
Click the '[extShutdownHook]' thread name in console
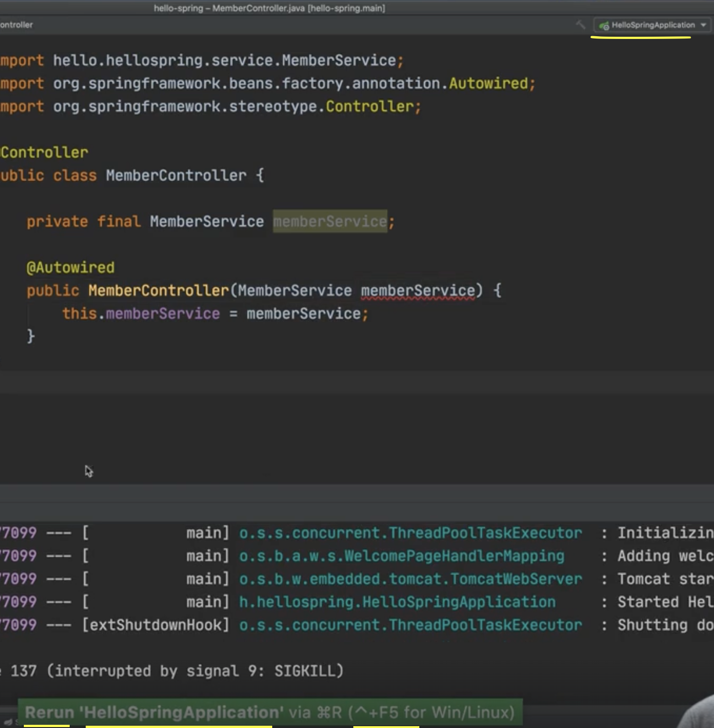pos(155,625)
